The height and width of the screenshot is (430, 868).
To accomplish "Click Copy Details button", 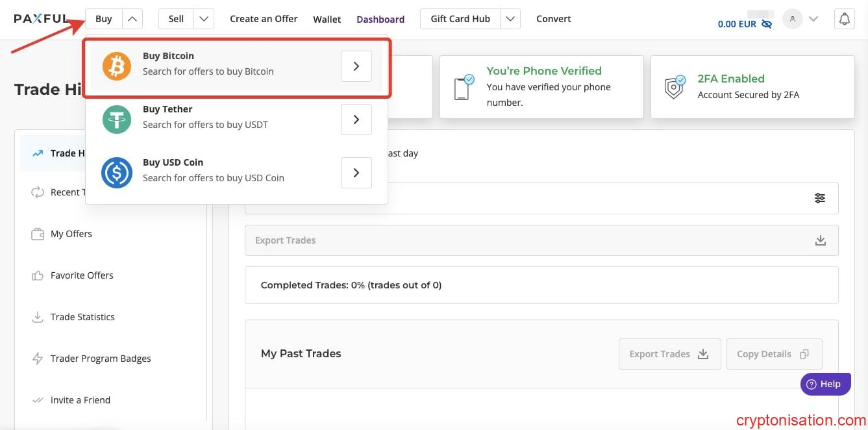I will 774,354.
